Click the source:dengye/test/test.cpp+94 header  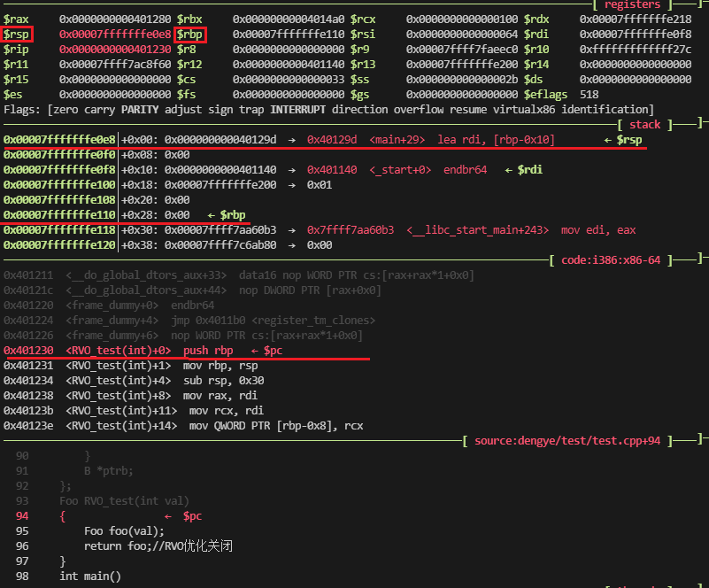[567, 440]
